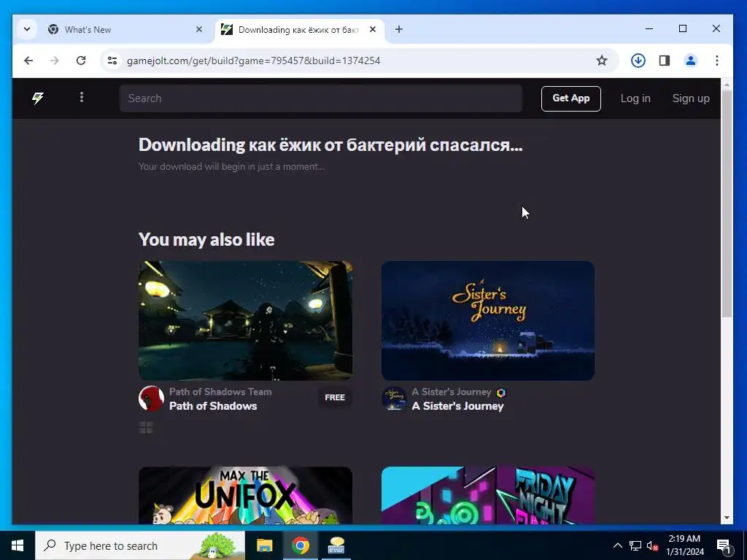747x560 pixels.
Task: Bookmark this page with star icon
Action: click(602, 61)
